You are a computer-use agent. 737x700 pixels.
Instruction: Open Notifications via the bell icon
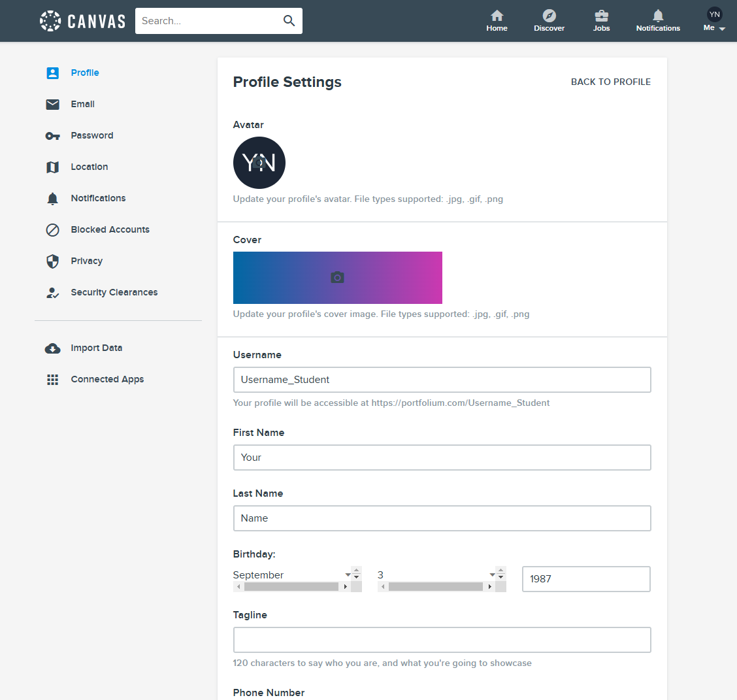coord(657,16)
